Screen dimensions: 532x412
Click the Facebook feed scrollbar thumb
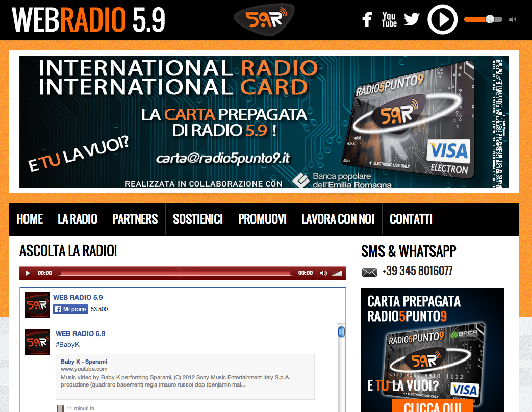pos(341,331)
